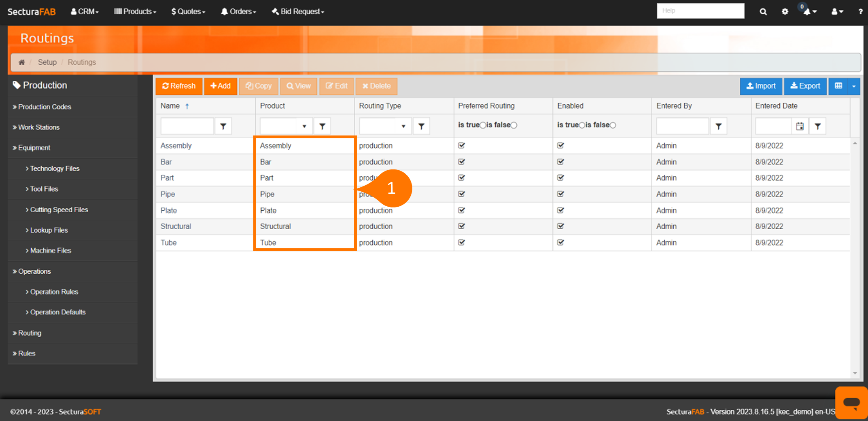Expand dropdown arrow beside grid layout button

[854, 86]
